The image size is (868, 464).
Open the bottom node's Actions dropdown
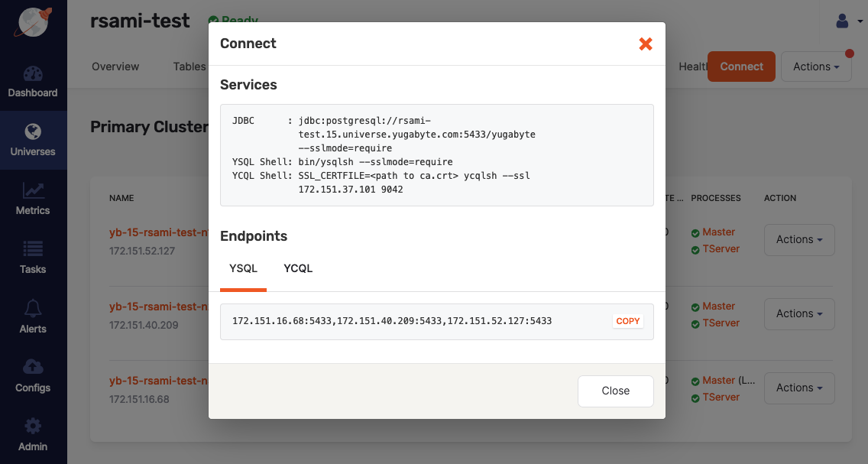pos(799,388)
